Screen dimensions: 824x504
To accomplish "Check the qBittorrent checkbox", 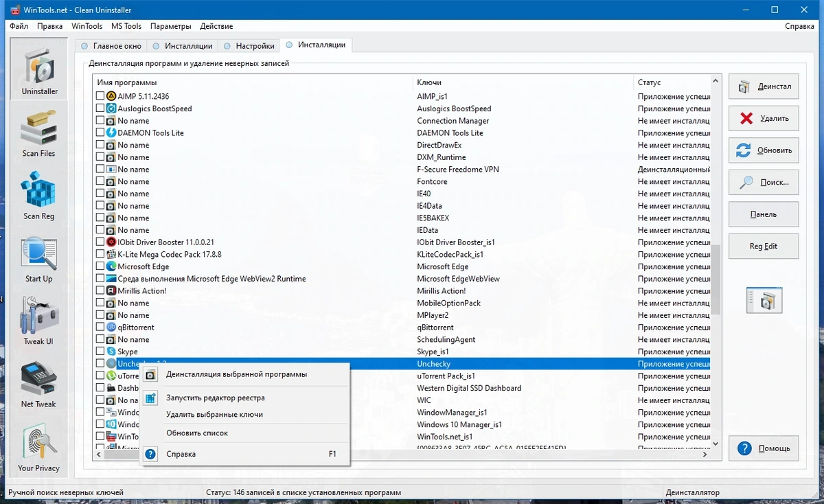I will pos(100,328).
